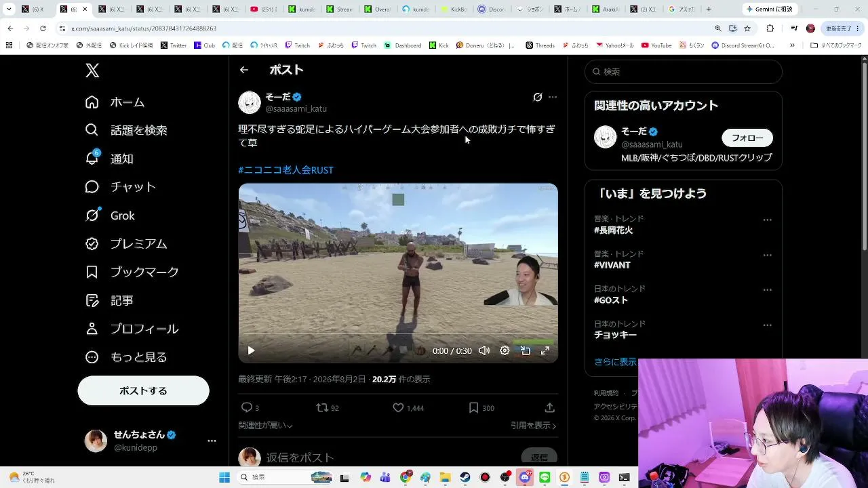Bookmark the post with 300 bookmarks

pos(474,407)
